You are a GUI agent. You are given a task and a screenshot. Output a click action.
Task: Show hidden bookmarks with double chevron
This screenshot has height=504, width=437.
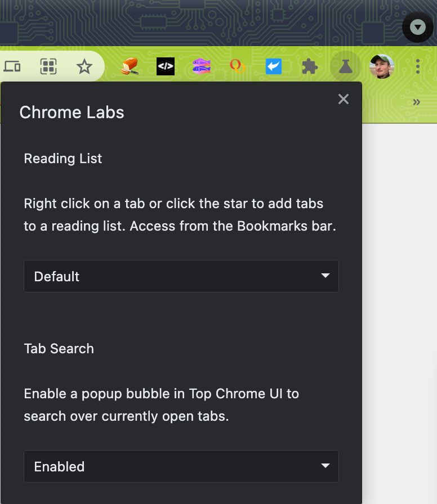click(x=417, y=102)
